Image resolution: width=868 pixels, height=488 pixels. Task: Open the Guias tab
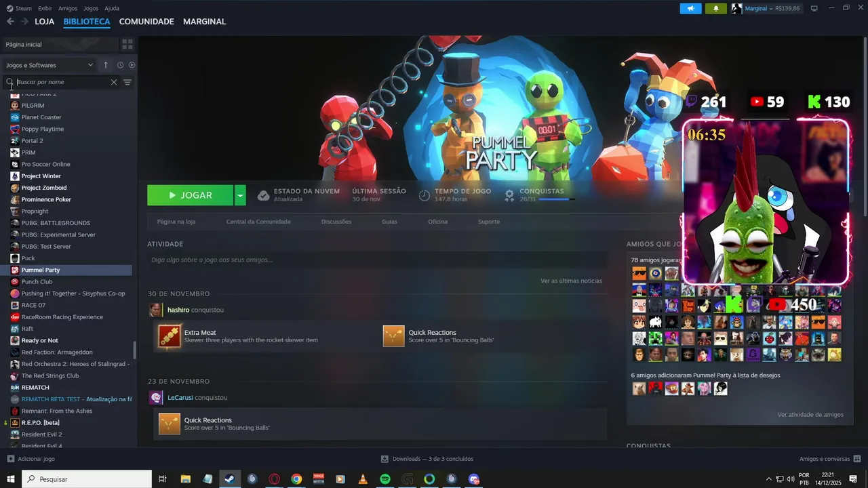pyautogui.click(x=389, y=222)
